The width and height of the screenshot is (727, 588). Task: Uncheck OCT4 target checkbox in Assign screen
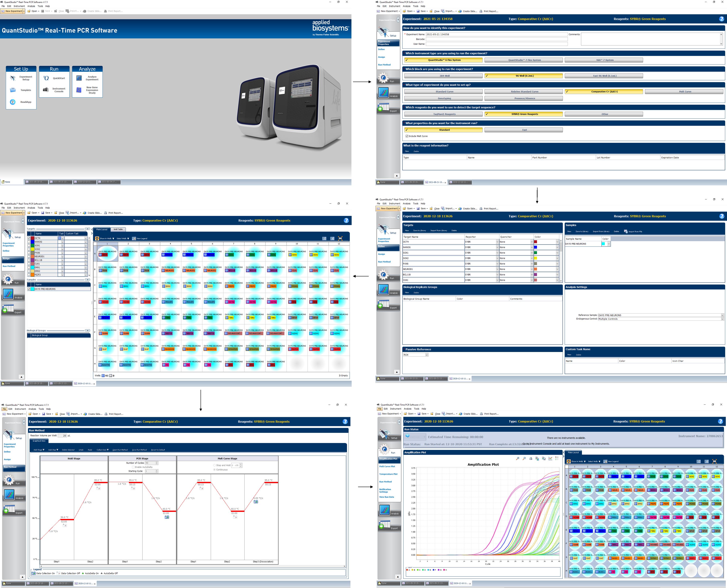[29, 238]
